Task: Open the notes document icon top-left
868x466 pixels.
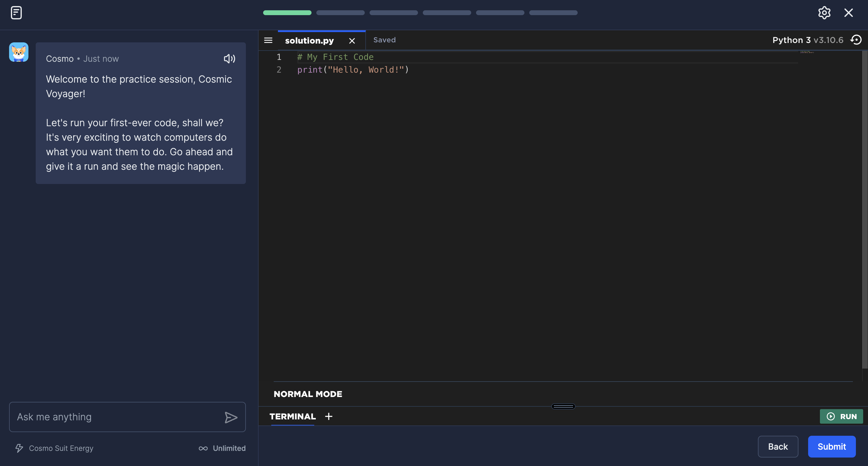Action: 16,13
